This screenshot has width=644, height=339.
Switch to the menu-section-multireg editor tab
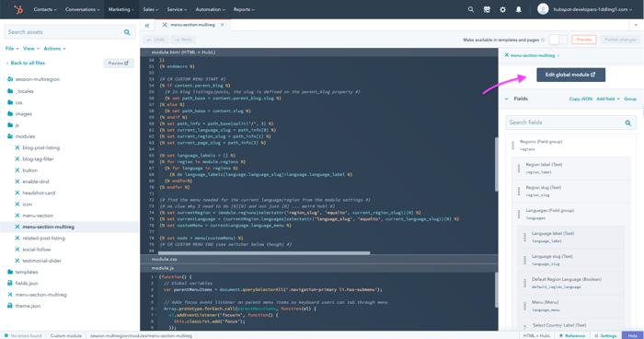[x=192, y=25]
